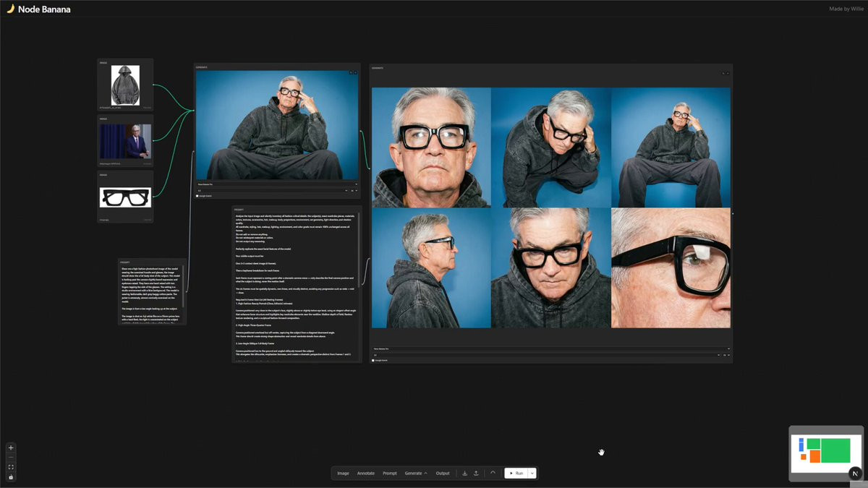
Task: Zoom out using the minus icon
Action: tap(11, 458)
